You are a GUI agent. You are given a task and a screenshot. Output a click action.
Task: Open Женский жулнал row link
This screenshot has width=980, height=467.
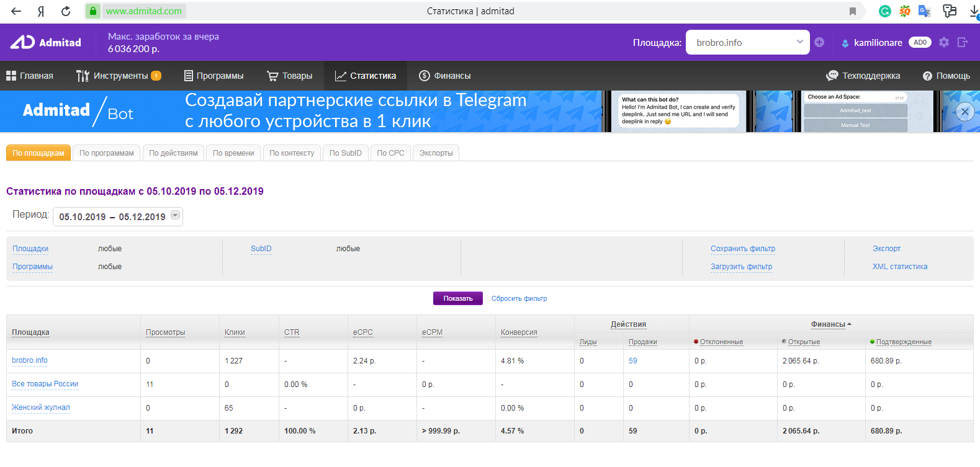pos(41,407)
